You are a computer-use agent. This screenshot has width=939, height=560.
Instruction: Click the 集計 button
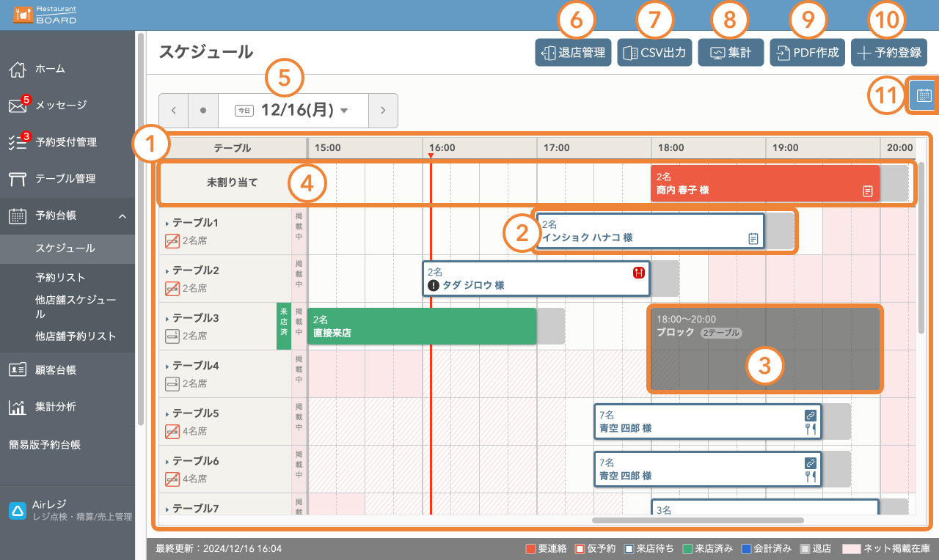click(x=731, y=53)
